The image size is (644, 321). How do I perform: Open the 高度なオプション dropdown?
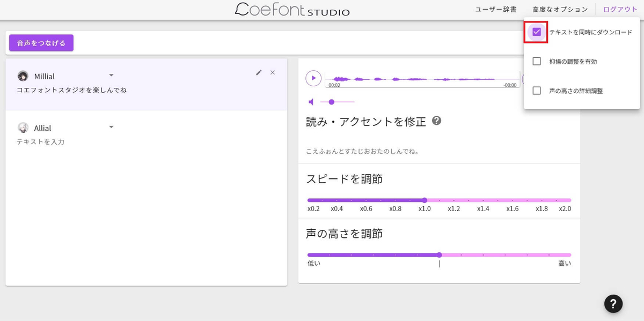pyautogui.click(x=560, y=9)
